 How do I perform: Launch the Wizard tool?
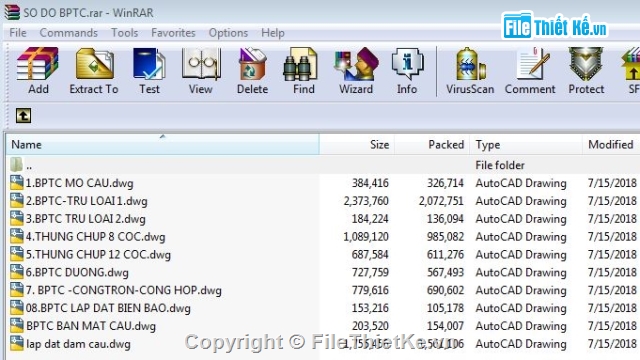tap(356, 64)
